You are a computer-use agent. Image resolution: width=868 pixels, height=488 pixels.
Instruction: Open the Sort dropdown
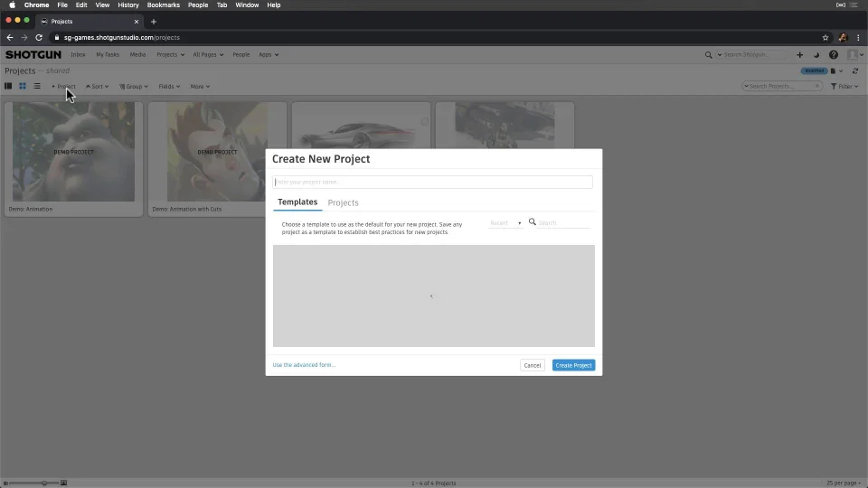(97, 87)
